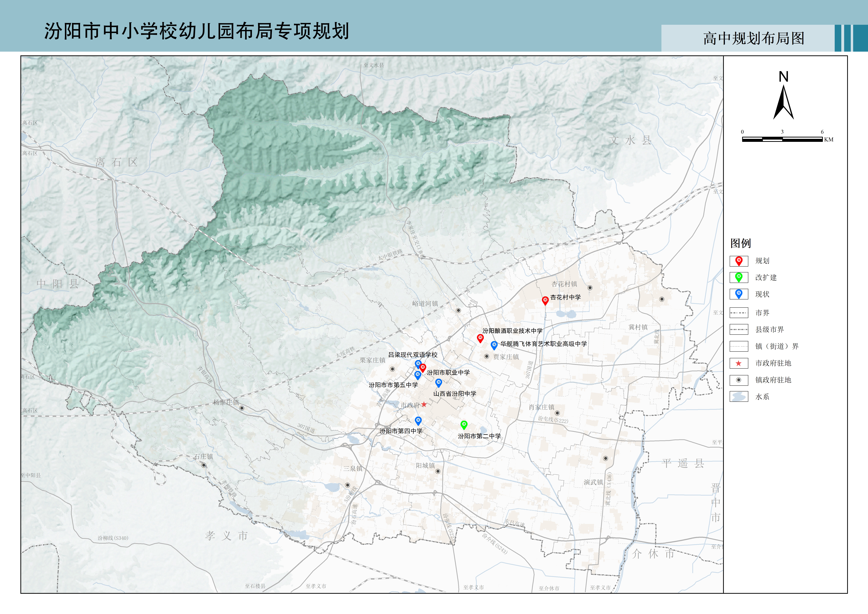868x614 pixels.
Task: Click the neighboring district label 离石区
Action: pos(116,162)
